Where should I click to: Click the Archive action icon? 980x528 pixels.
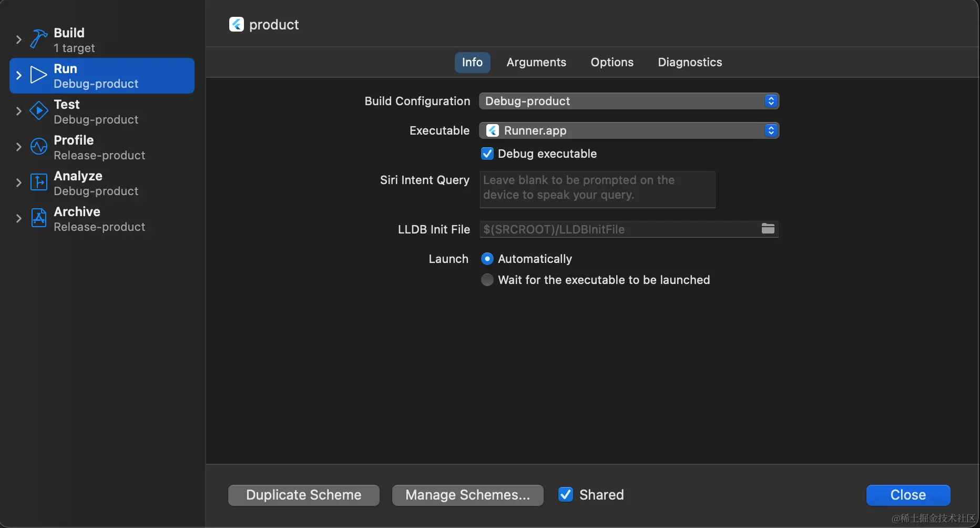point(38,218)
